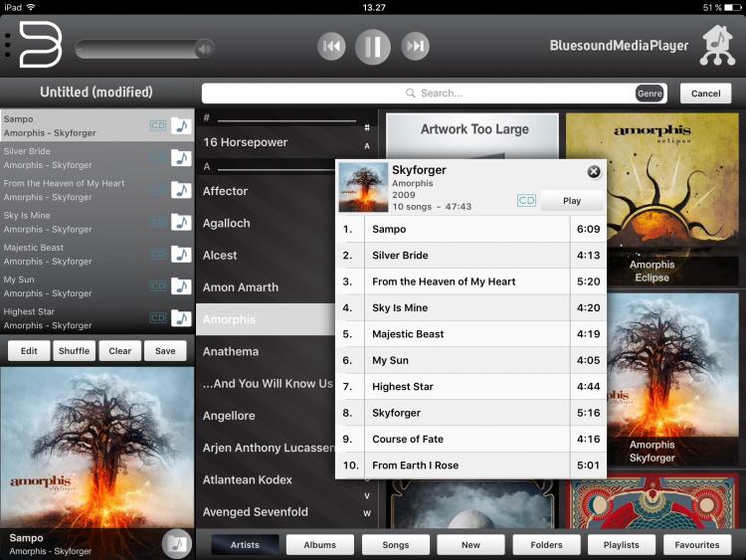Screen dimensions: 746x560
Task: Open artist Anathema
Action: (267, 351)
